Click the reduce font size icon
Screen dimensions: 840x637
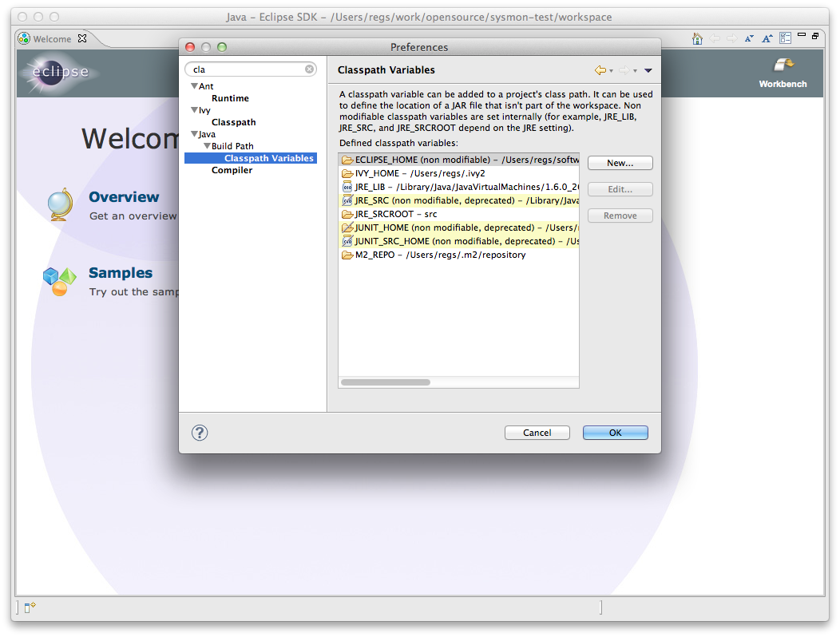(x=749, y=38)
